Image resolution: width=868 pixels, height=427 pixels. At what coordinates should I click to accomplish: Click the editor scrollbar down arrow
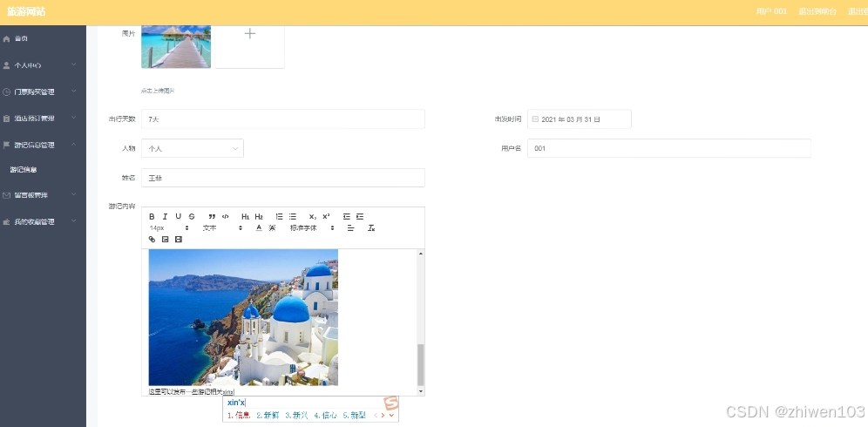tap(421, 391)
